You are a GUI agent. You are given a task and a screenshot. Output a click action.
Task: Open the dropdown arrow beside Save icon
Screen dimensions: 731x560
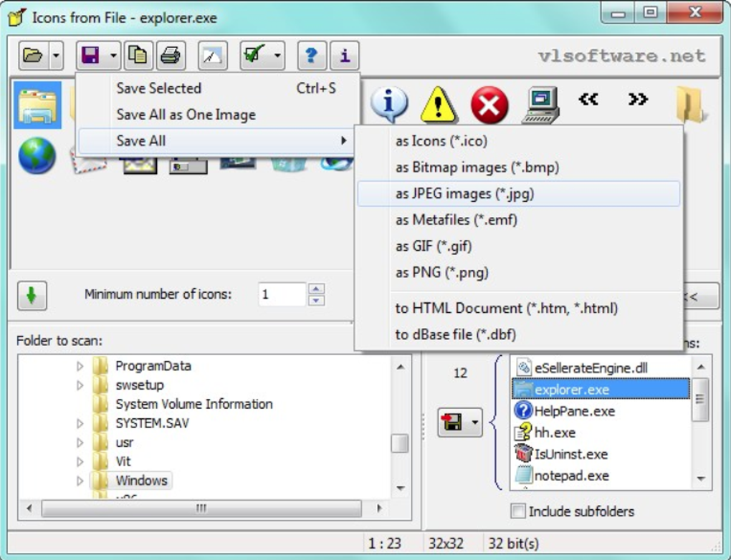click(113, 55)
